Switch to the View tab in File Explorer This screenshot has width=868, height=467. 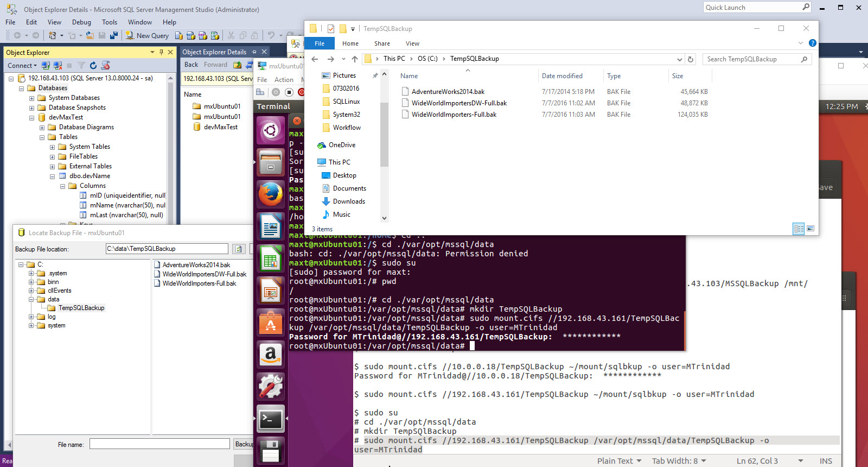(x=412, y=43)
